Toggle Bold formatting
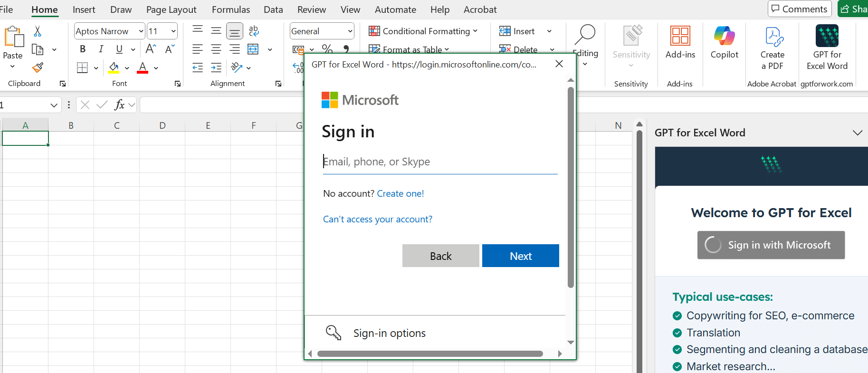The height and width of the screenshot is (373, 868). 83,49
